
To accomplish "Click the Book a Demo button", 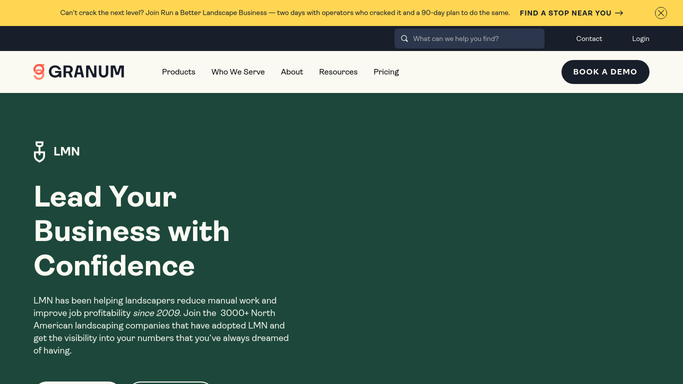I will (605, 72).
